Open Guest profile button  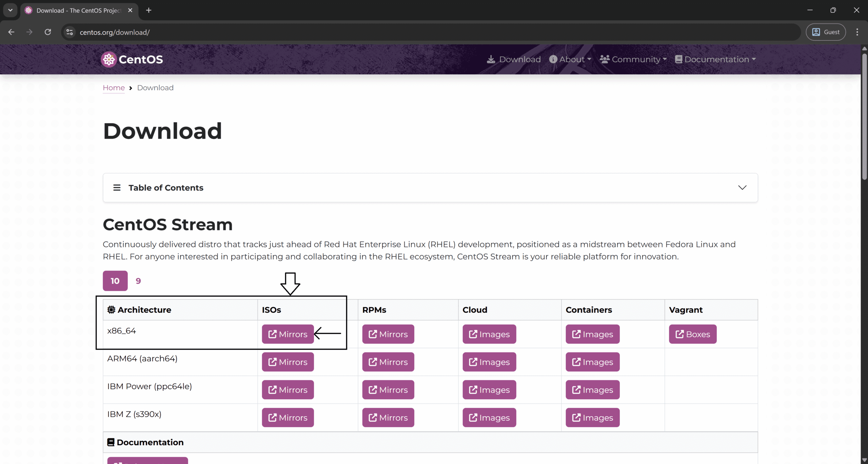click(826, 32)
